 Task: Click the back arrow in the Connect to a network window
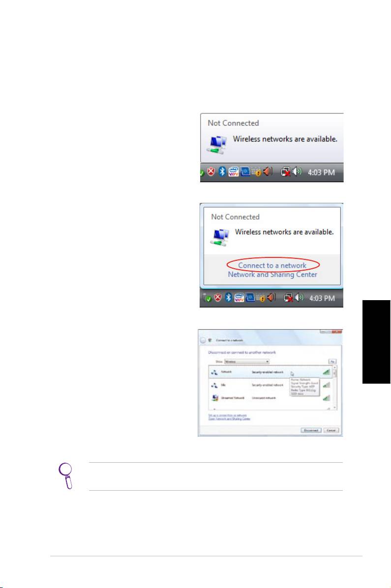[x=202, y=340]
